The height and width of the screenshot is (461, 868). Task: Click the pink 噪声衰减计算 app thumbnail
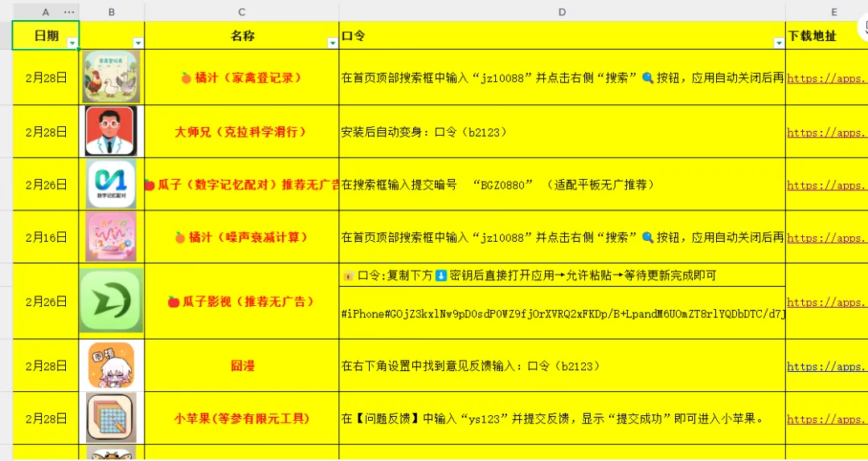[x=111, y=236]
